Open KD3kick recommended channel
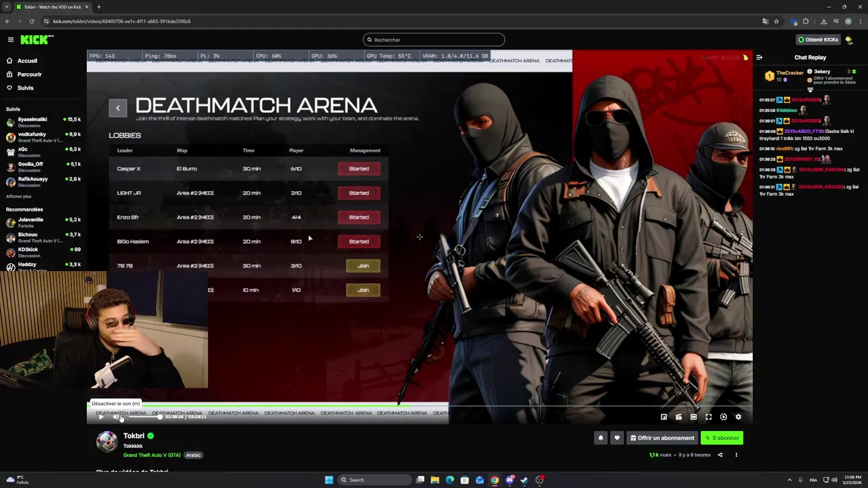The height and width of the screenshot is (488, 868). point(43,252)
